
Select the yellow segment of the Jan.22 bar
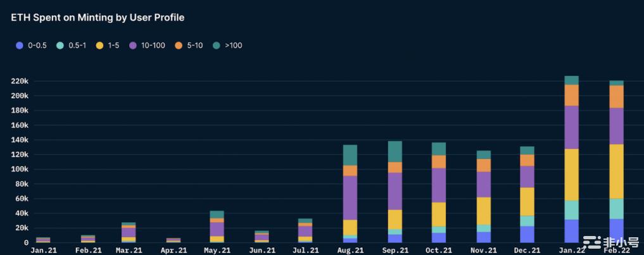tap(572, 175)
